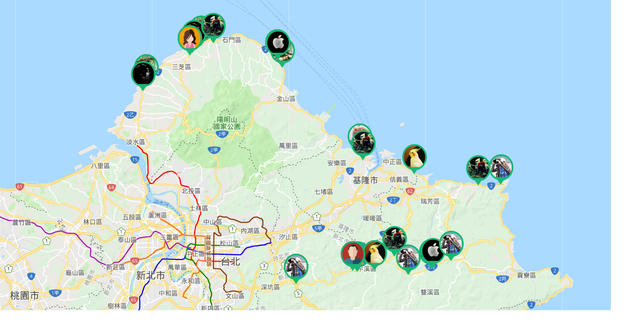Screen dimensions: 644x325
Task: Open the man avatar marker near 平溪區
Action: click(352, 254)
